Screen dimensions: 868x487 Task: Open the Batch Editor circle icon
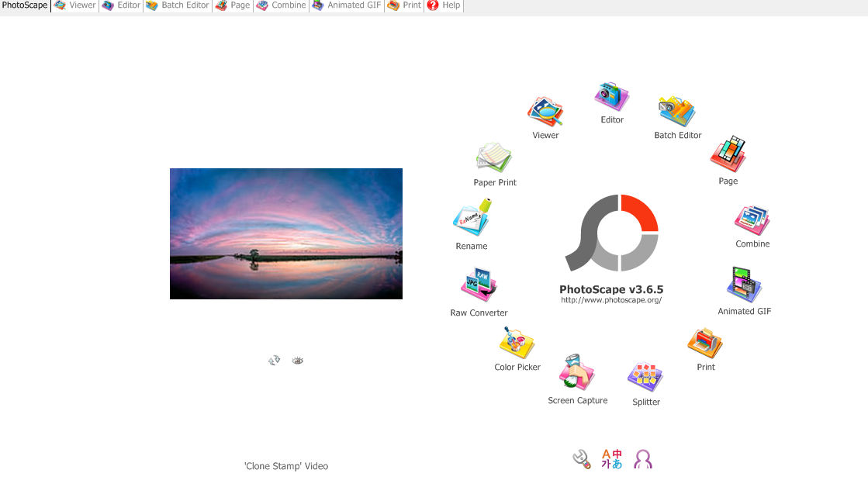tap(676, 112)
